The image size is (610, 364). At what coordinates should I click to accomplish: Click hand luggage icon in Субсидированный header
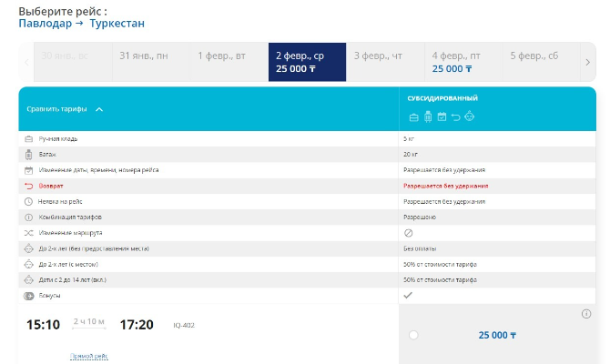414,116
